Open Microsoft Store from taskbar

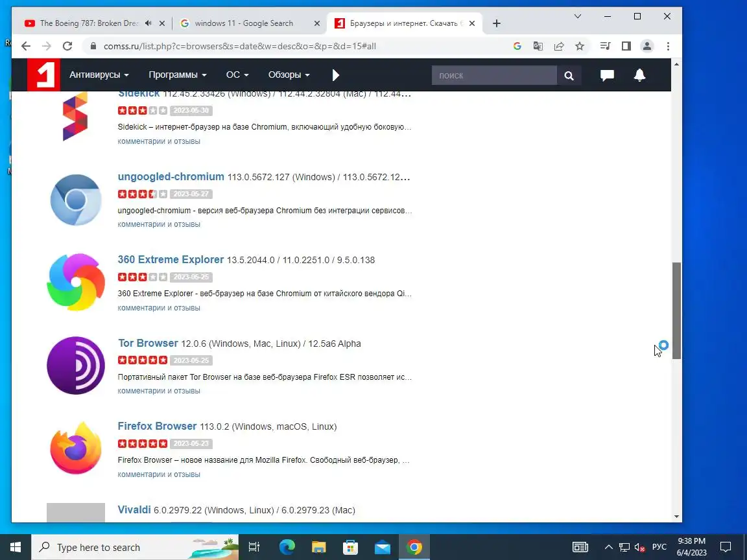[x=351, y=547]
